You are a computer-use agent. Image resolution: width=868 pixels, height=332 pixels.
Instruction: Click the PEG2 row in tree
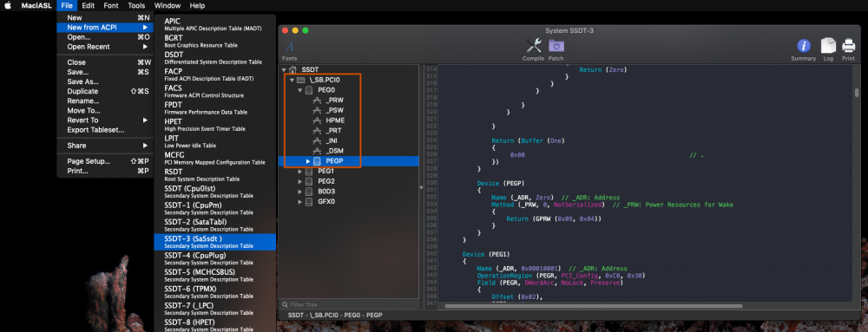point(349,181)
